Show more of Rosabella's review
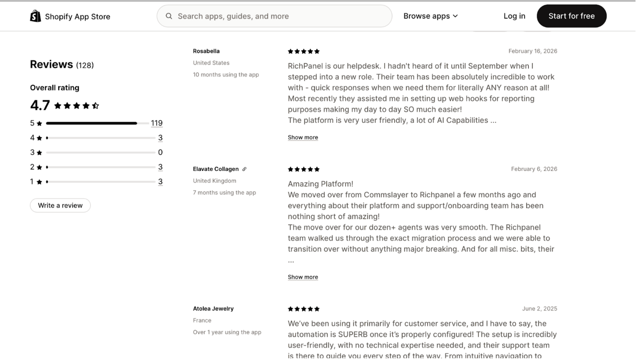The width and height of the screenshot is (637, 364). coord(303,137)
